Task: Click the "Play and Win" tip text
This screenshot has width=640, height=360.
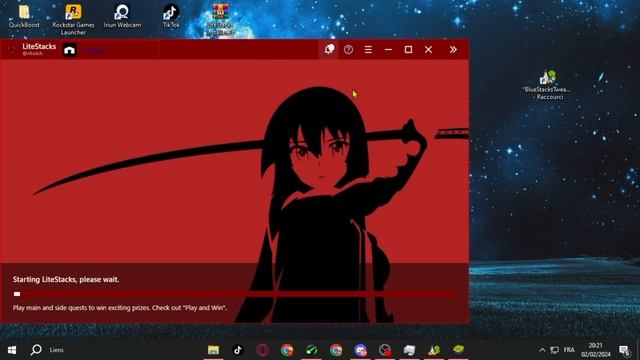Action: (x=204, y=308)
